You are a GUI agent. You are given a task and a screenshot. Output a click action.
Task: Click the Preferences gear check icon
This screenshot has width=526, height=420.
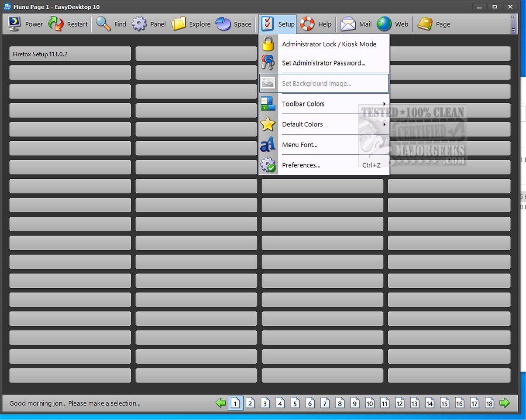pyautogui.click(x=268, y=165)
